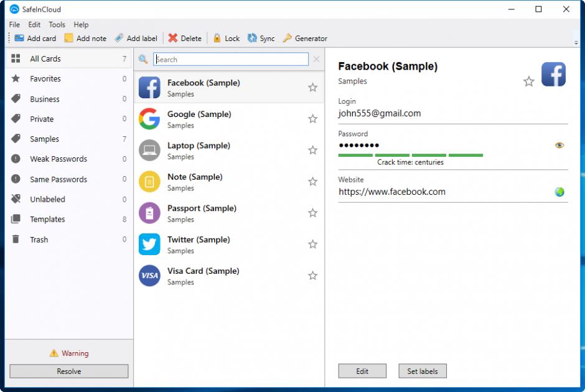The width and height of the screenshot is (585, 392).
Task: Toggle favorite star for Twitter (Sample)
Action: click(x=313, y=245)
